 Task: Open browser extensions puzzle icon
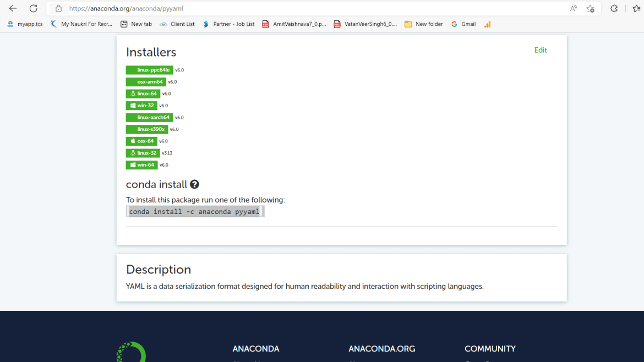614,8
